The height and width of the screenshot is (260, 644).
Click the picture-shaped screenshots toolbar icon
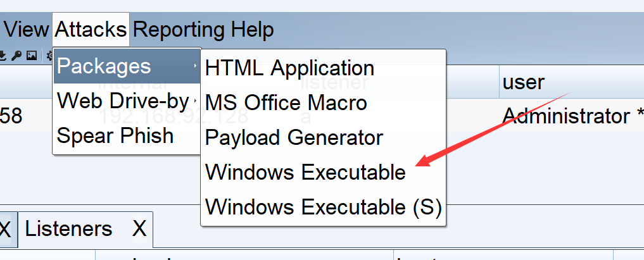point(31,56)
